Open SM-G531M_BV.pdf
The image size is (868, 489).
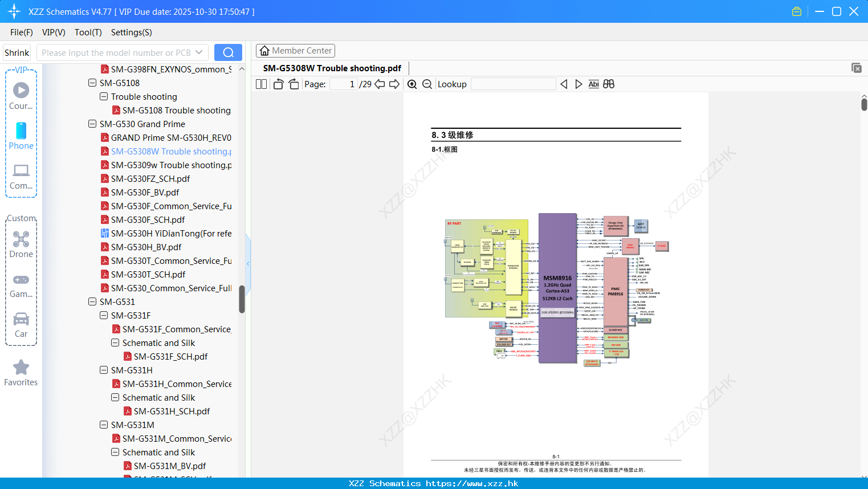coord(165,466)
